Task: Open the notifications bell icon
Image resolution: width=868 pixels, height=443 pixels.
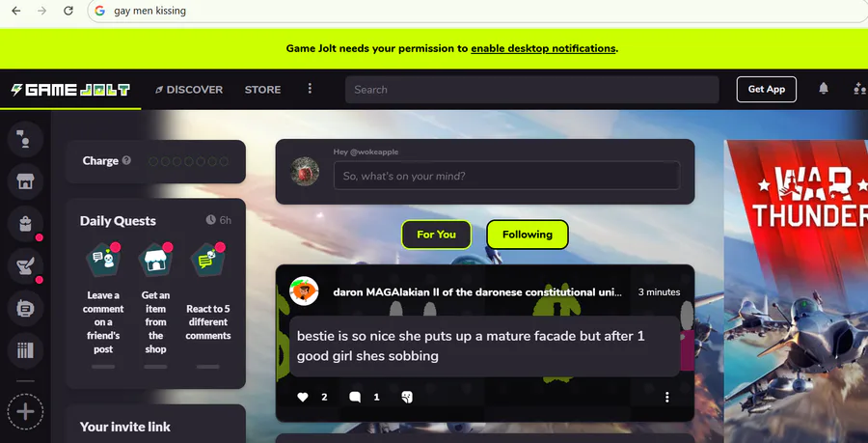Action: click(824, 89)
